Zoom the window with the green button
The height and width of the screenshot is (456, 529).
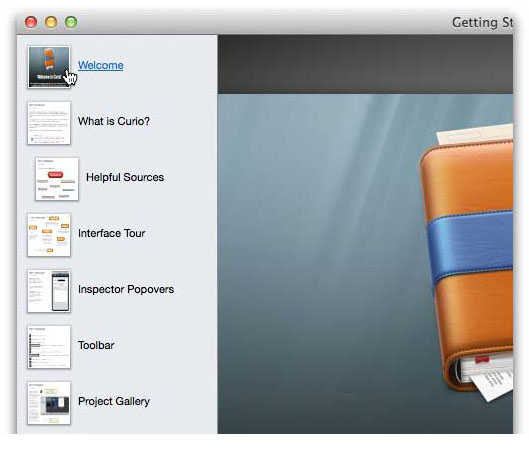click(x=71, y=22)
